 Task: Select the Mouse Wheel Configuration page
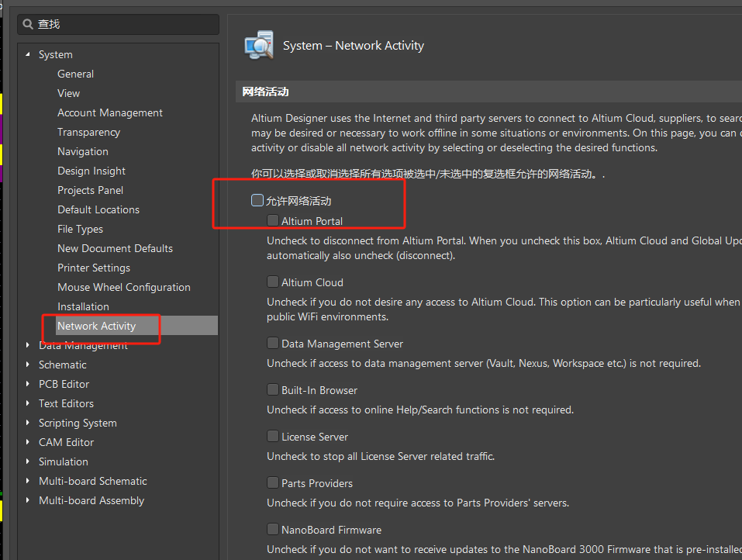pyautogui.click(x=124, y=287)
